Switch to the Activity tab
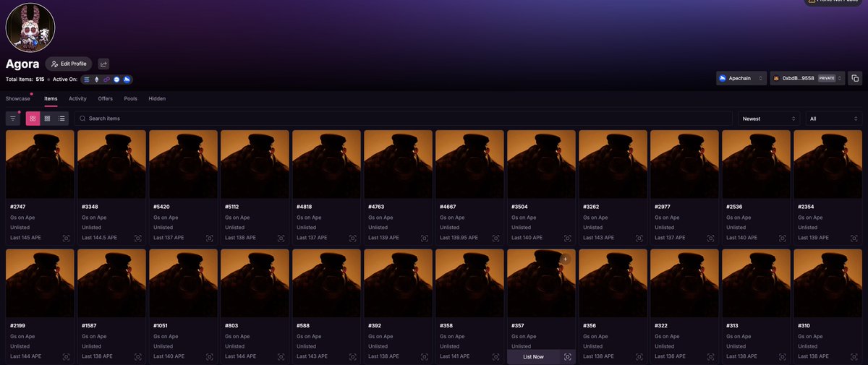868x365 pixels. tap(77, 98)
